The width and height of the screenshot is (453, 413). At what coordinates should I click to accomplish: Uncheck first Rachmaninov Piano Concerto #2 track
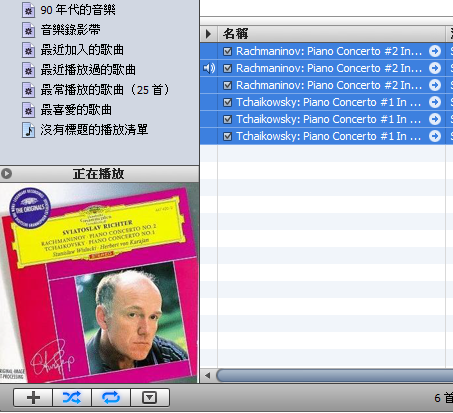227,51
